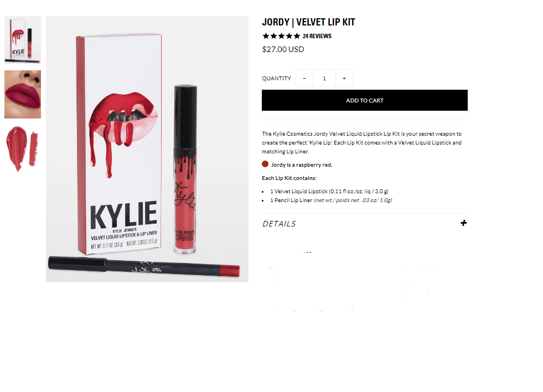Click the lip liner pencil in main image
Image resolution: width=543 pixels, height=392 pixels.
(144, 267)
